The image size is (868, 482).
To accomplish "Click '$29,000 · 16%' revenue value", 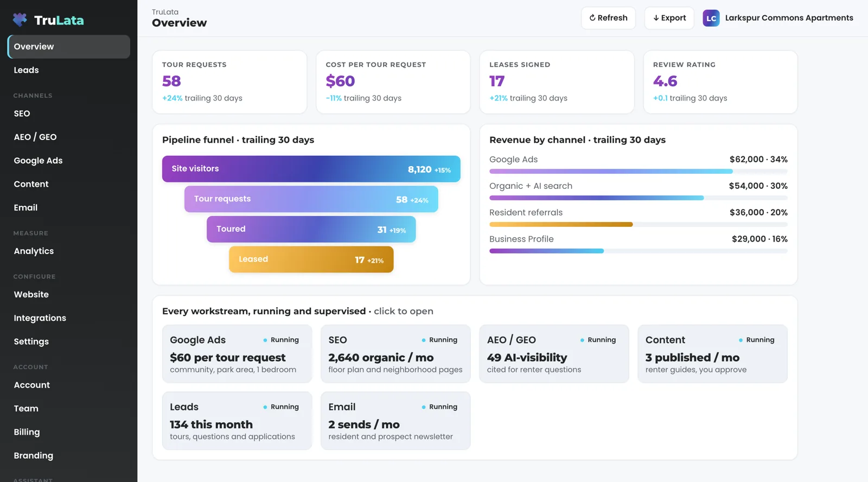I will [x=759, y=239].
